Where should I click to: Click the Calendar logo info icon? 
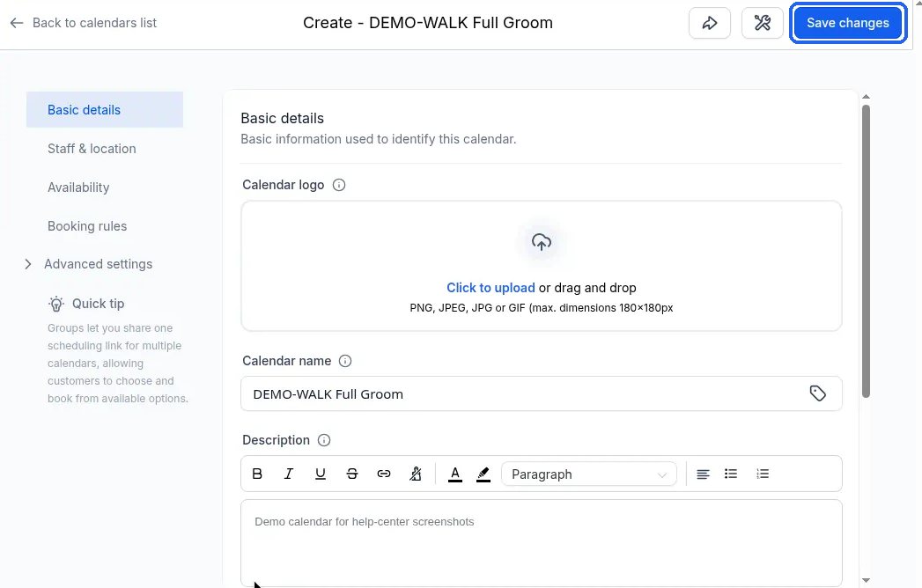(339, 185)
